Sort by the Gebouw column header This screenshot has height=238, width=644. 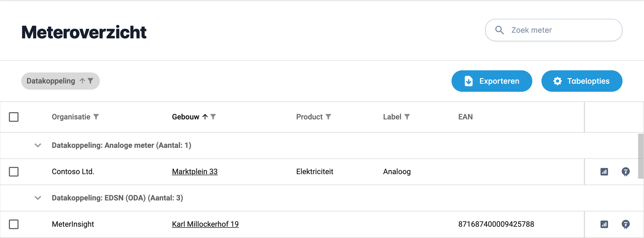click(185, 117)
